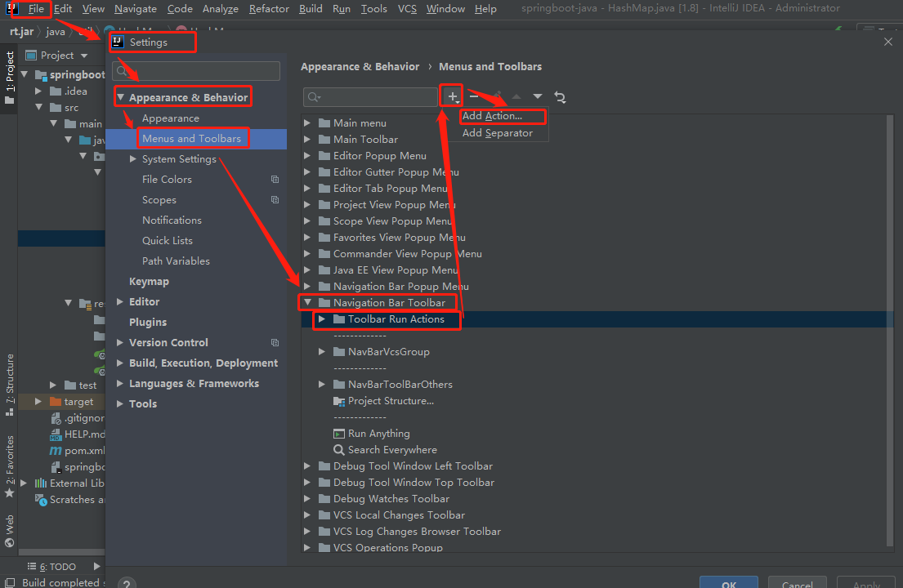This screenshot has height=588, width=903.
Task: Expand the NavBarVcsGroup node
Action: coord(322,351)
